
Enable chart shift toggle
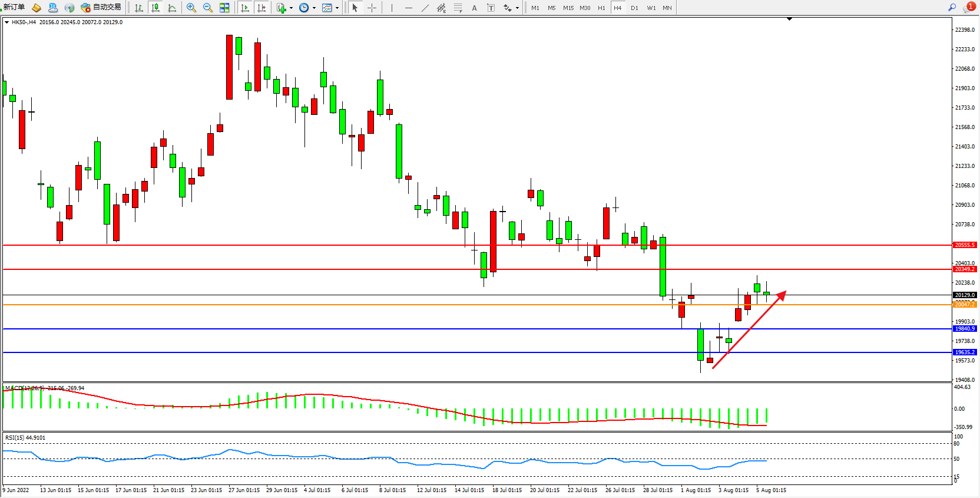pos(261,8)
